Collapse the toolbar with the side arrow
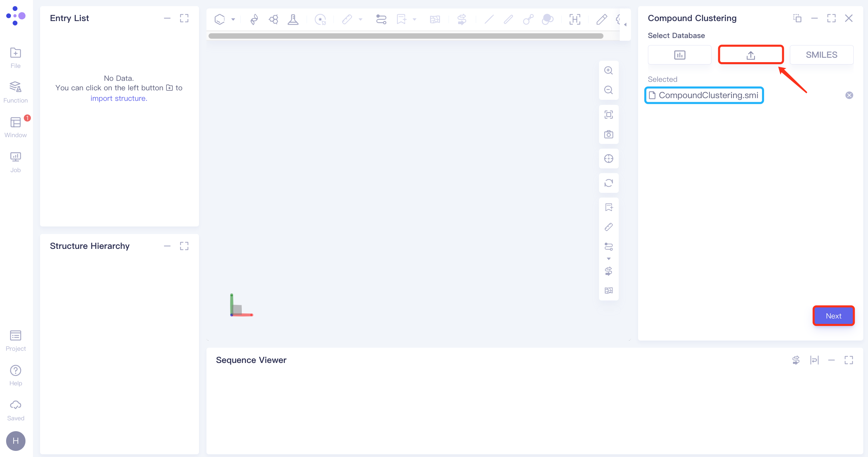The width and height of the screenshot is (868, 457). pos(625,24)
